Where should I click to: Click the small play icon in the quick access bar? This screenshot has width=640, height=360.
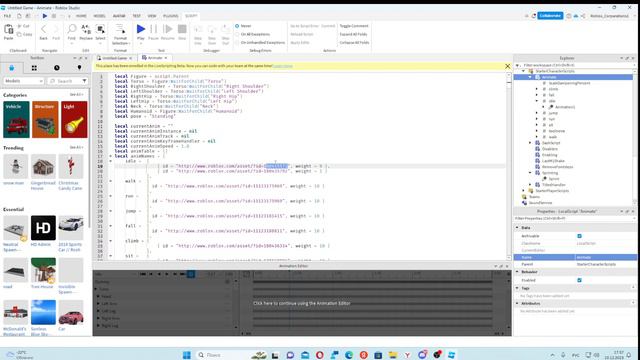(44, 16)
